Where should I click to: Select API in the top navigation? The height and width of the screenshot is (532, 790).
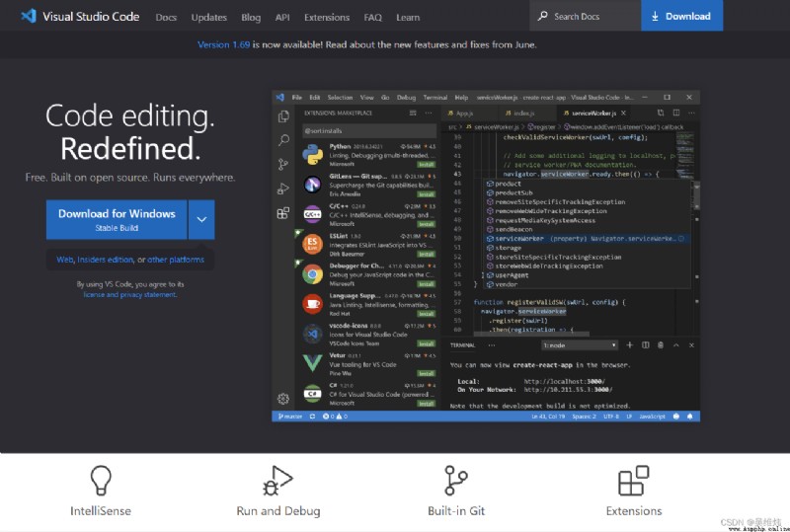coord(282,17)
